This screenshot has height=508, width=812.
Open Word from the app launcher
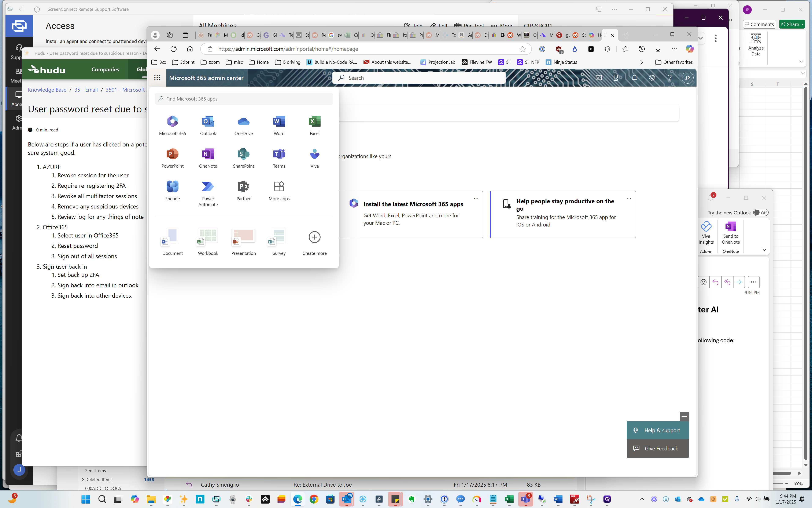279,125
